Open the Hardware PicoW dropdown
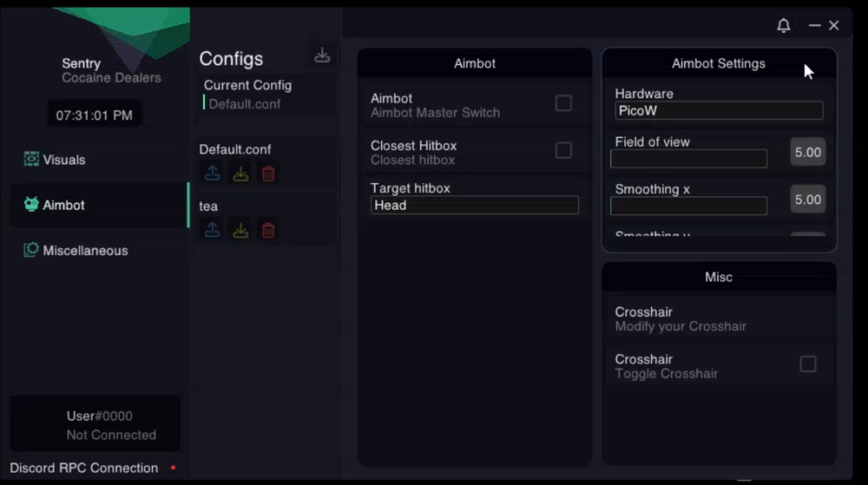 click(x=719, y=110)
